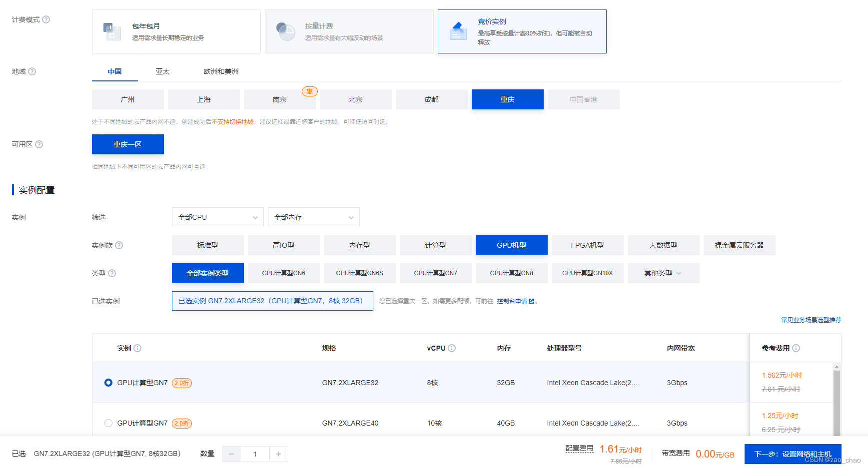Select 北京 region
868x468 pixels.
point(356,99)
